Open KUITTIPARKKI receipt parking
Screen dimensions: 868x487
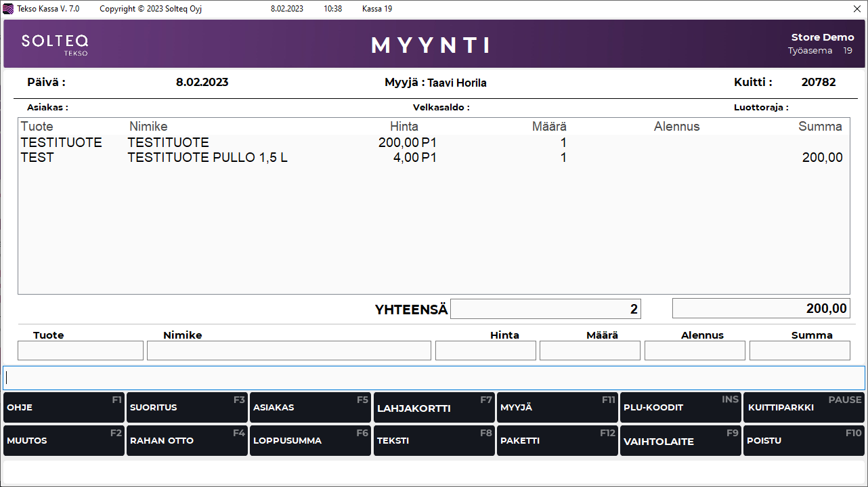point(804,408)
